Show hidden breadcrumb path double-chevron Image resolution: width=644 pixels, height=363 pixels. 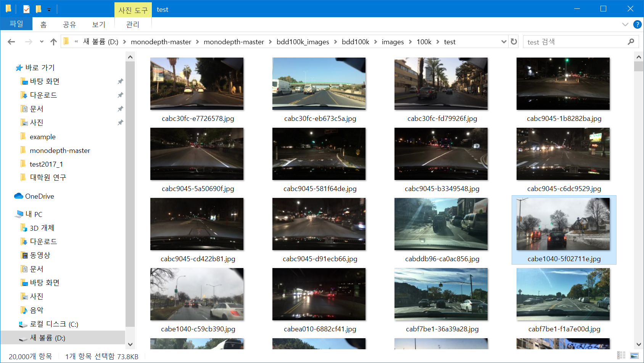[x=76, y=42]
